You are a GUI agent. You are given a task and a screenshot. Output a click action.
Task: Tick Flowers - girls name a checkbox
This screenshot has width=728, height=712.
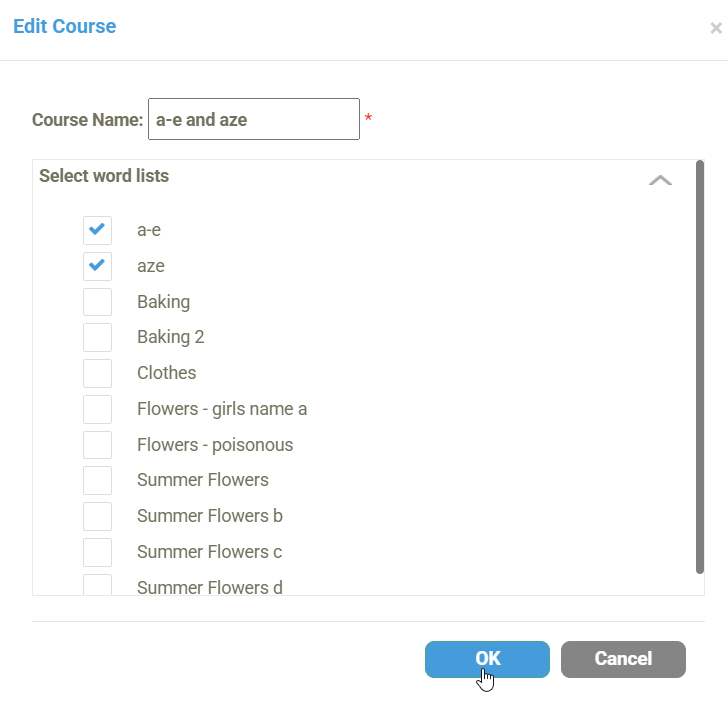click(97, 409)
